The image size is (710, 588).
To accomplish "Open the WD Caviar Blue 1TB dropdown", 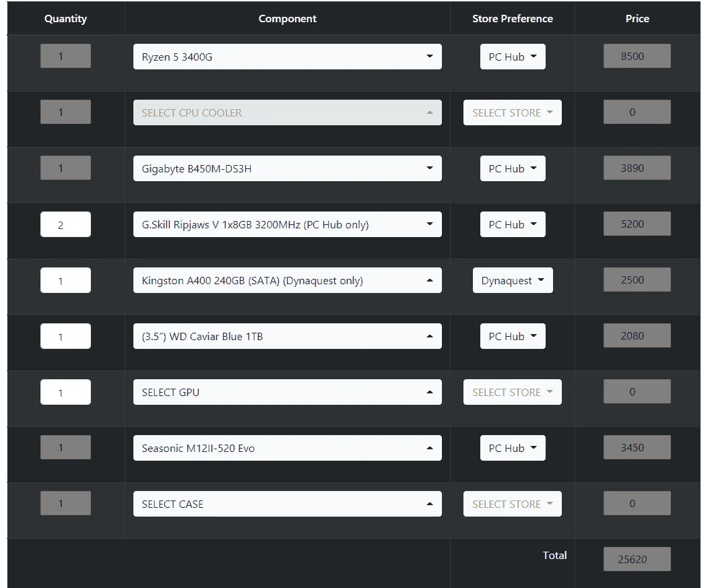I will (x=287, y=336).
